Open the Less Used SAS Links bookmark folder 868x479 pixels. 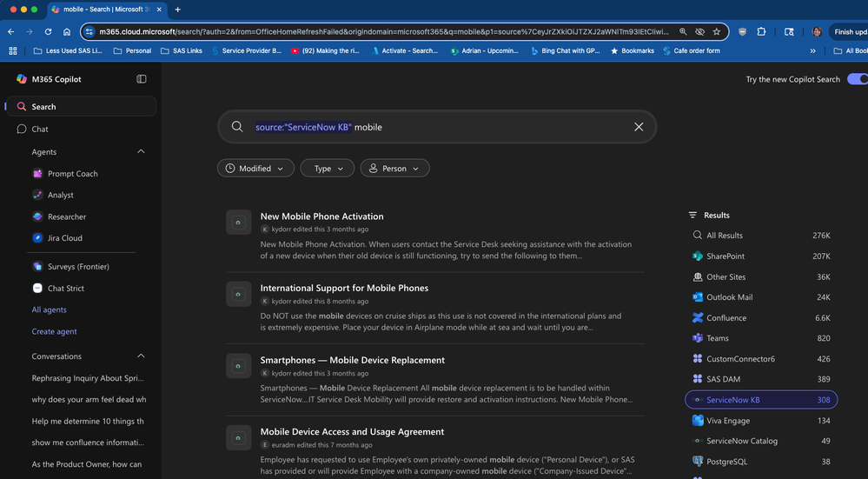pos(68,51)
